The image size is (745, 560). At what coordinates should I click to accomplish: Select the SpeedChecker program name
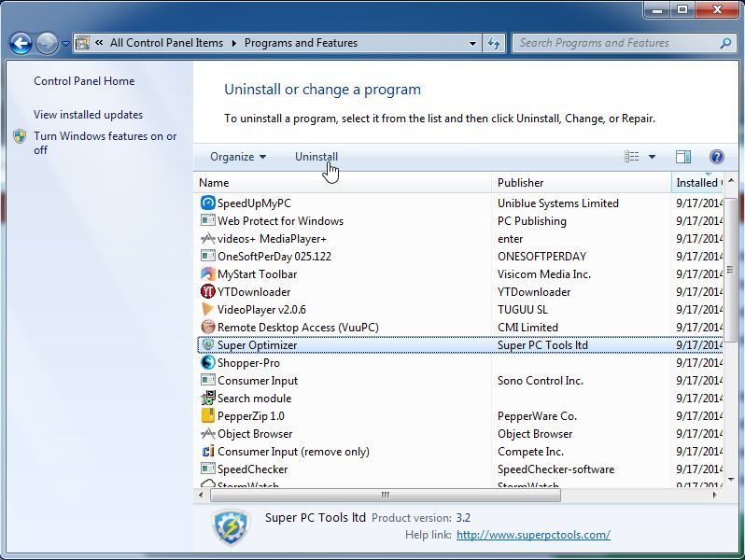point(252,469)
